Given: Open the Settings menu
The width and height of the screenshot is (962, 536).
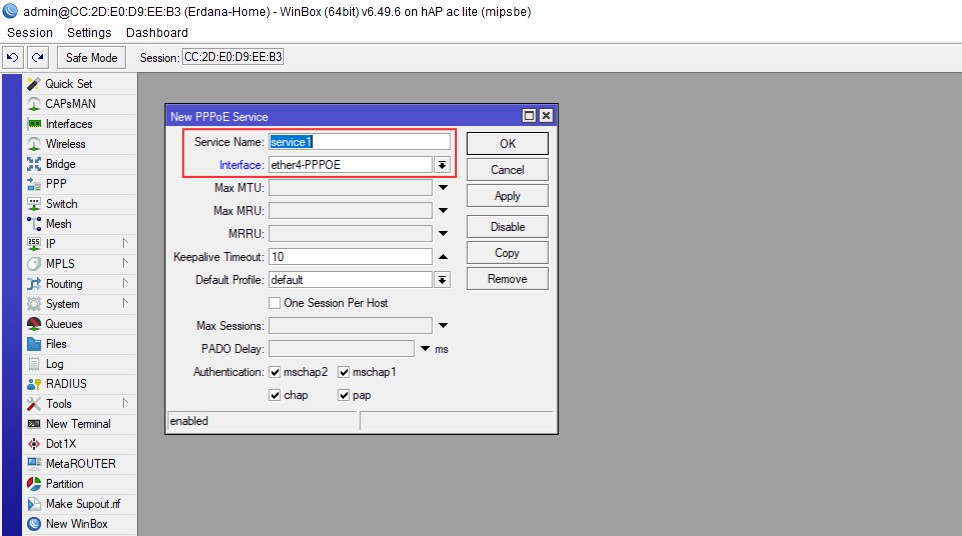Looking at the screenshot, I should (x=89, y=33).
